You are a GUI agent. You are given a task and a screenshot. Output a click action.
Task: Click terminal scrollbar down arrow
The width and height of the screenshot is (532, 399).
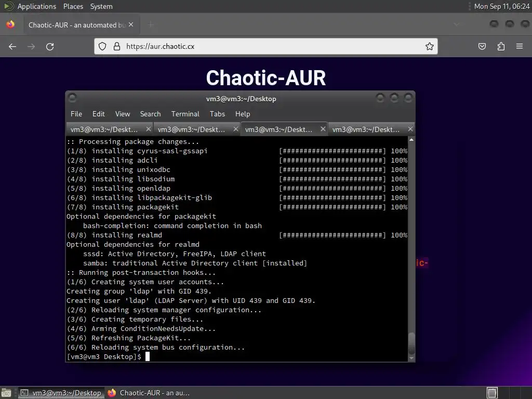tap(411, 358)
